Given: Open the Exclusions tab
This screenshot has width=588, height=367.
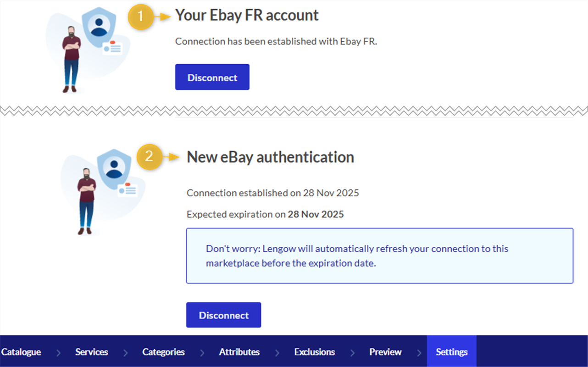Looking at the screenshot, I should point(314,352).
